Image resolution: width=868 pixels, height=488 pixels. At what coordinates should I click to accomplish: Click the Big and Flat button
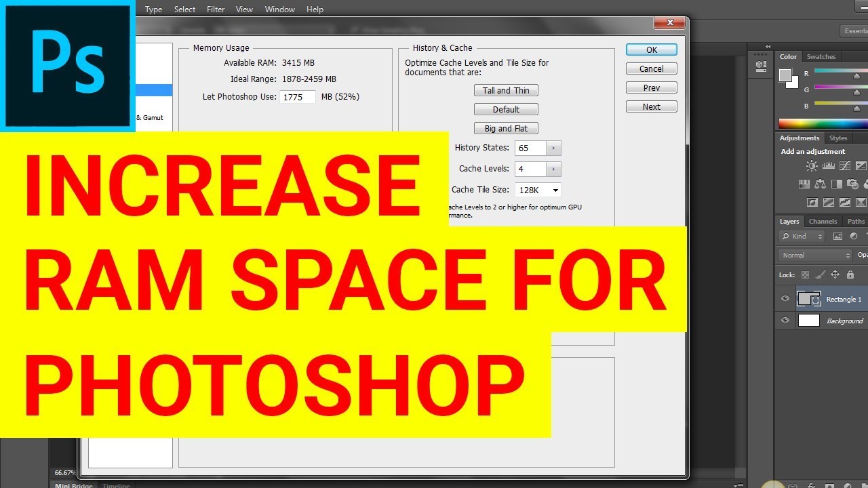506,128
